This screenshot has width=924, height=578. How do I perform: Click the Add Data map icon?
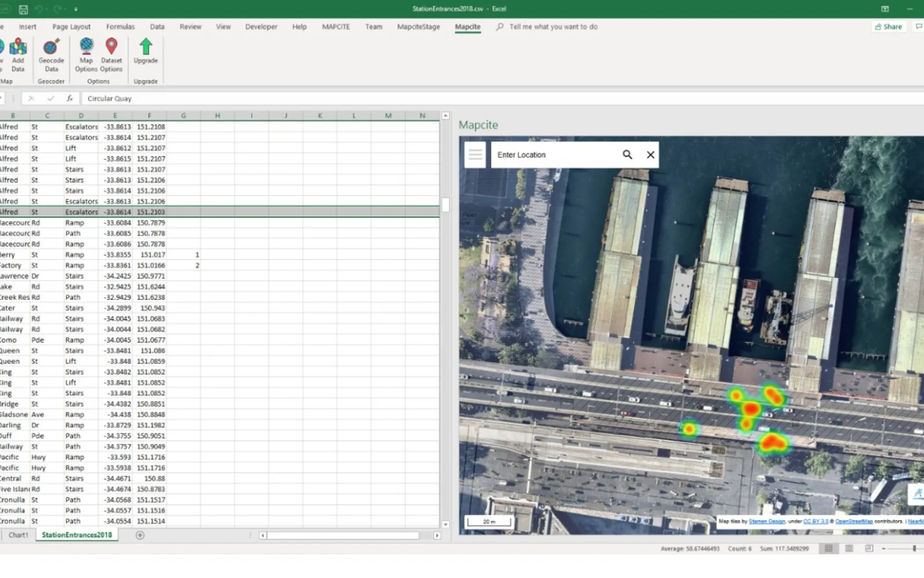pos(18,55)
